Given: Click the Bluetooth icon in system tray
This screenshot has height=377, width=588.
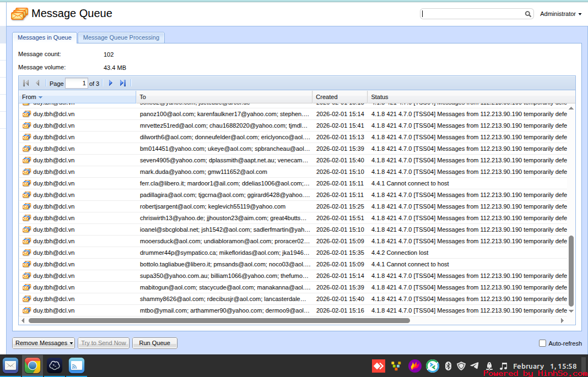Looking at the screenshot, I should (448, 366).
